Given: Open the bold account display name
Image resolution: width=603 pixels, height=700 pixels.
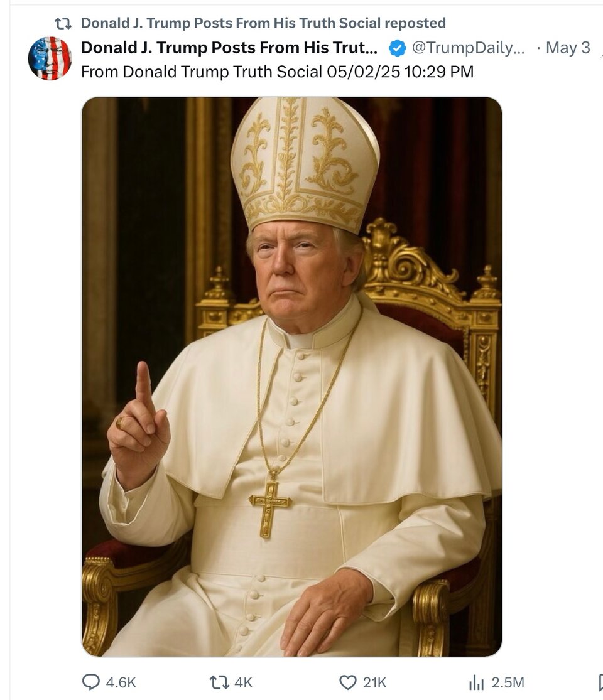Looking at the screenshot, I should pyautogui.click(x=229, y=48).
